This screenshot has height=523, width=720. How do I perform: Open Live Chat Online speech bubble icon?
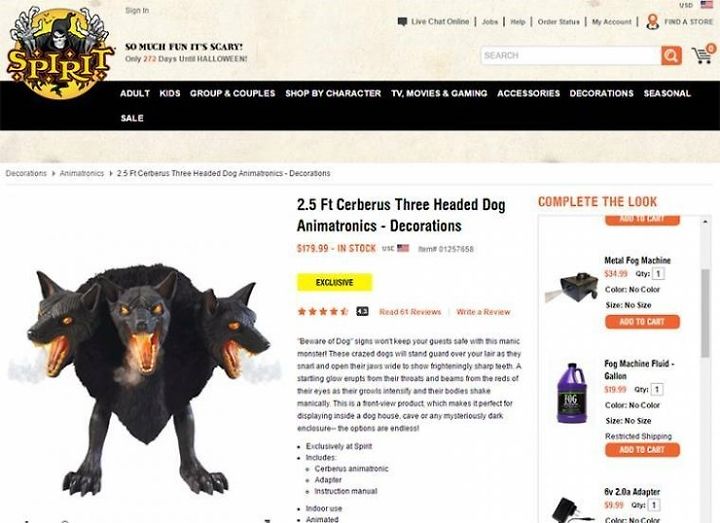tap(402, 22)
